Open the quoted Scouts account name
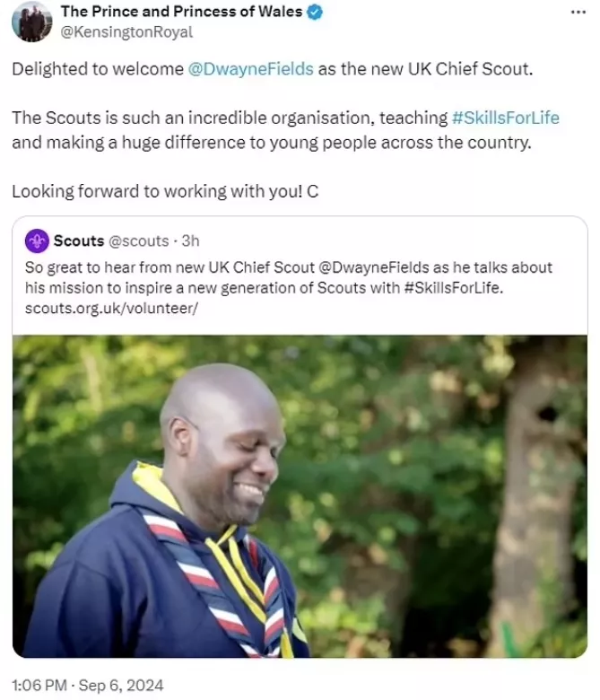This screenshot has height=700, width=600. point(79,241)
